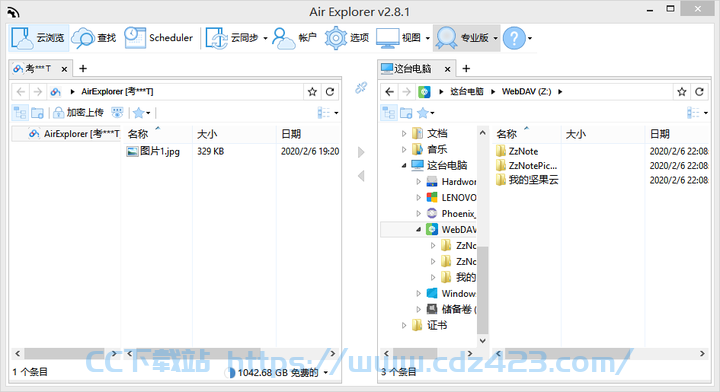
Task: Open the free space quota dropdown
Action: click(326, 373)
